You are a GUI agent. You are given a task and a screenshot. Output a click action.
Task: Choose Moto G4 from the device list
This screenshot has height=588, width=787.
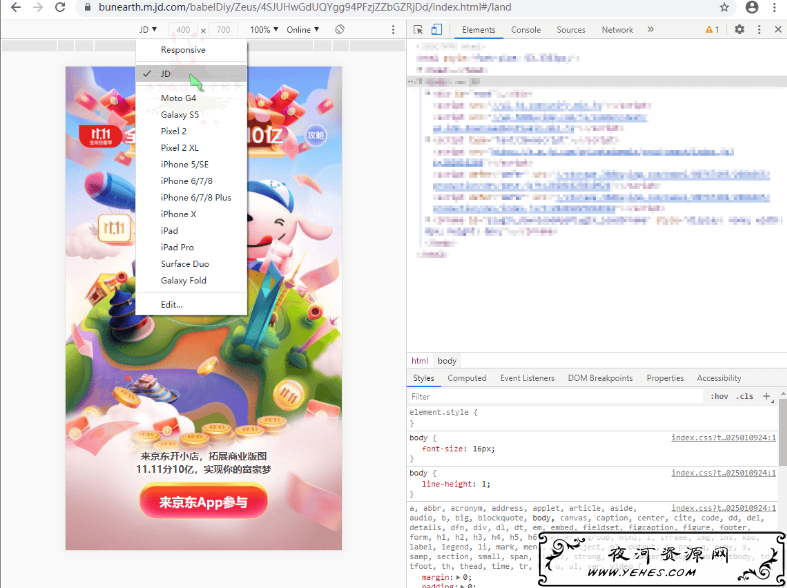[x=191, y=98]
